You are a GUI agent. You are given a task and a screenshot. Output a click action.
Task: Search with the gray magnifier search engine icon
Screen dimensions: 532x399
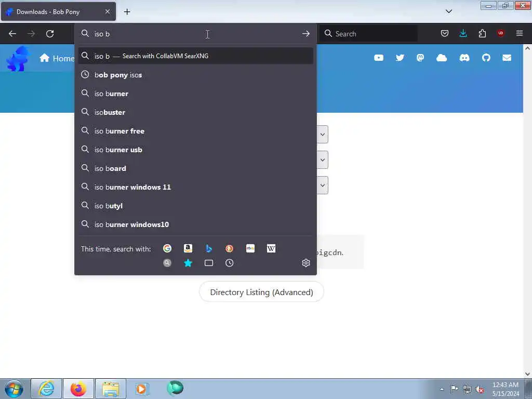pos(167,263)
